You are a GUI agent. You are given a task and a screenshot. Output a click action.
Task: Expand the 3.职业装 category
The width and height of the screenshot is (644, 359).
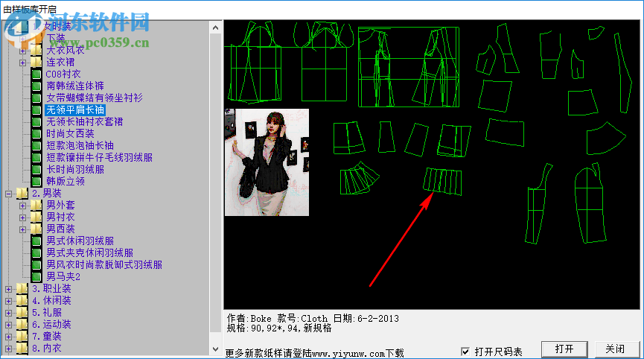click(8, 289)
